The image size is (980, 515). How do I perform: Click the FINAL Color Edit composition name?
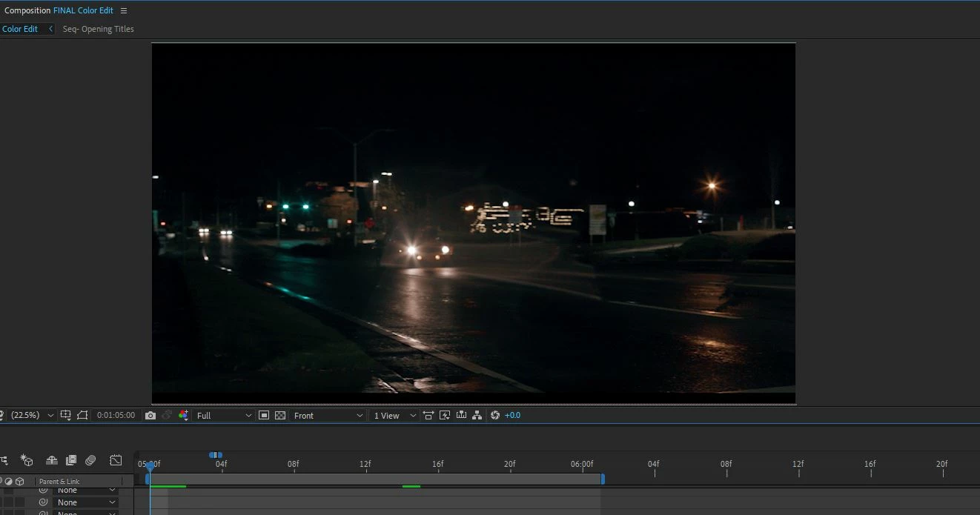point(83,10)
